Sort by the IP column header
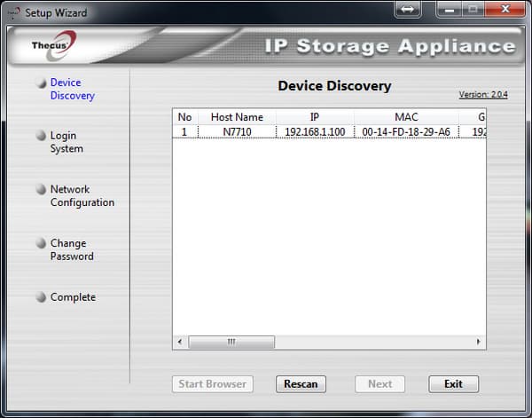This screenshot has height=418, width=532. click(x=315, y=117)
